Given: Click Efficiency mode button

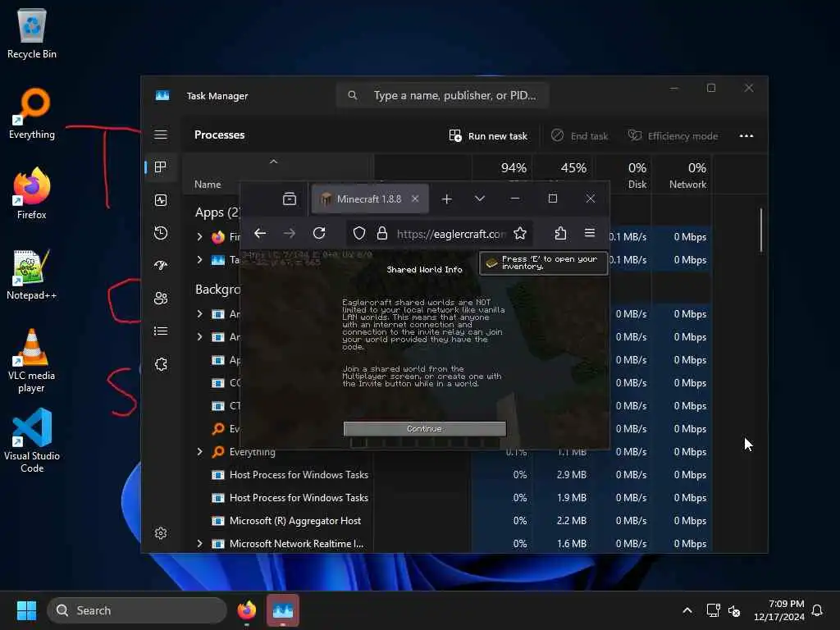Looking at the screenshot, I should (673, 136).
